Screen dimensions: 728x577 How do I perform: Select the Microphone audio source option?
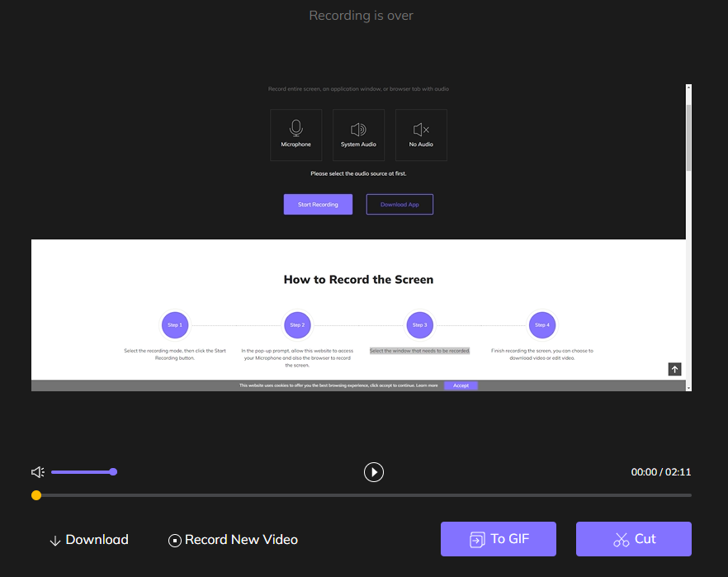click(295, 135)
